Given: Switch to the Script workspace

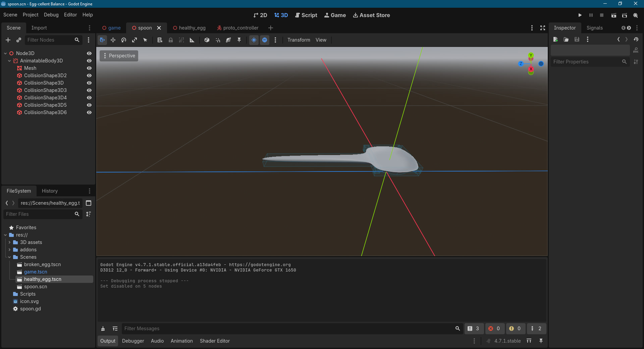Looking at the screenshot, I should pos(306,15).
